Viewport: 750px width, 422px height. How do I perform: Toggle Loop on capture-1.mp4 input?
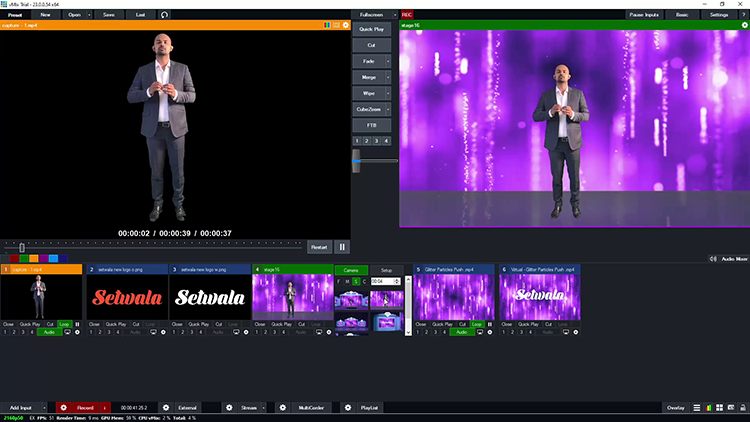pos(65,324)
